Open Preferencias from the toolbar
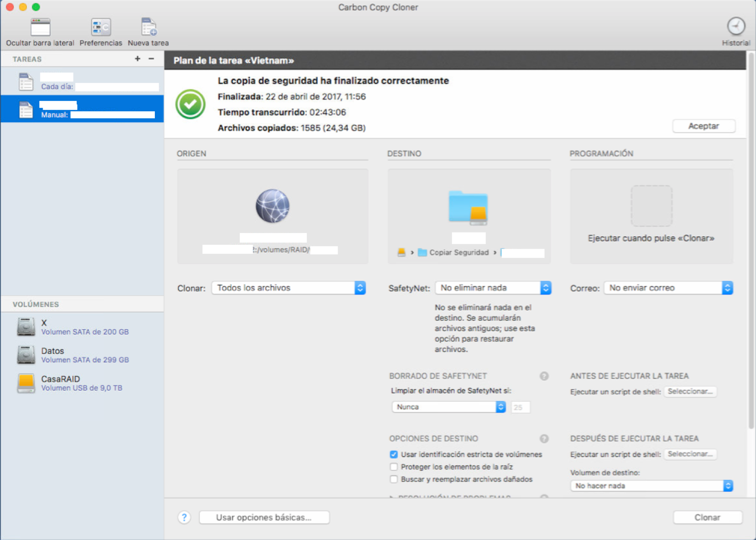The height and width of the screenshot is (540, 756). [101, 27]
